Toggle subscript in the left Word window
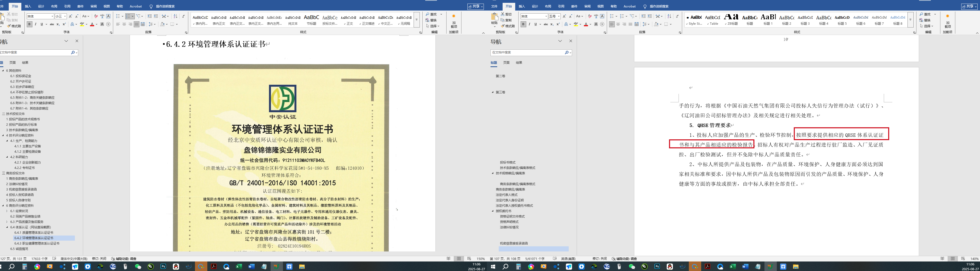This screenshot has height=271, width=980. coord(58,24)
